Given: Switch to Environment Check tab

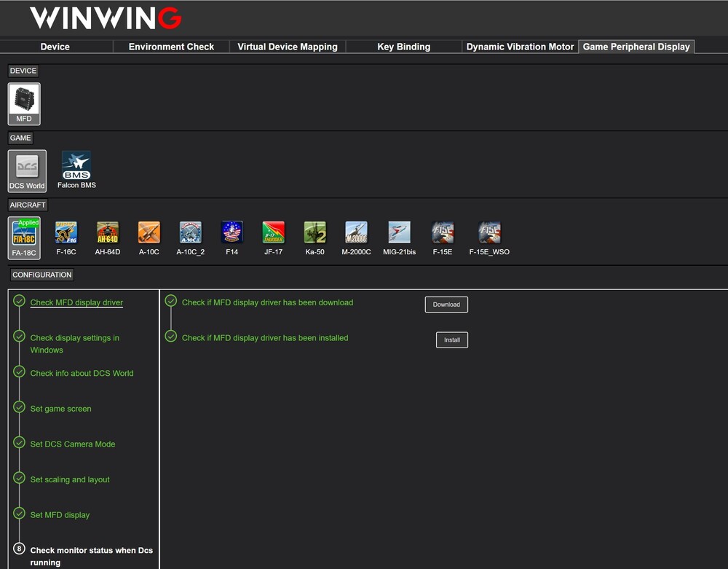Looking at the screenshot, I should coord(171,47).
